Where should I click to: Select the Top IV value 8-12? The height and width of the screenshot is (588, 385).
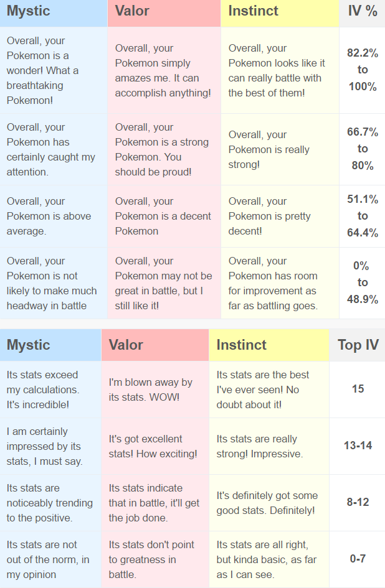tap(357, 503)
